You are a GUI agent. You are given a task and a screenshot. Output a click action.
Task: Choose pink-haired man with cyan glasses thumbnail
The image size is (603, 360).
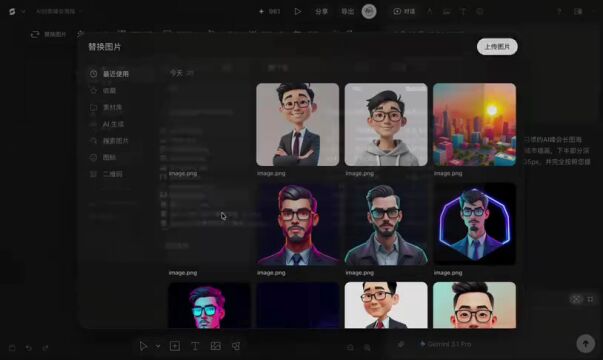[x=209, y=305]
